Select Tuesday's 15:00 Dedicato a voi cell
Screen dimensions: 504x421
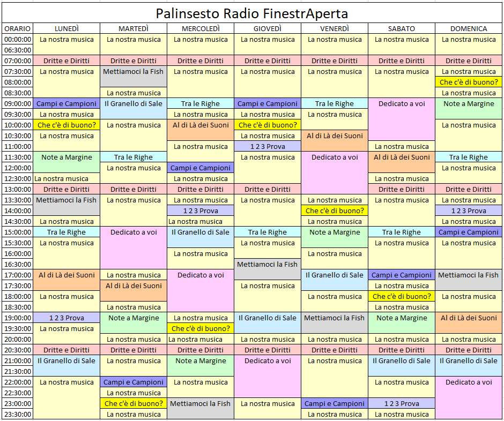point(134,248)
